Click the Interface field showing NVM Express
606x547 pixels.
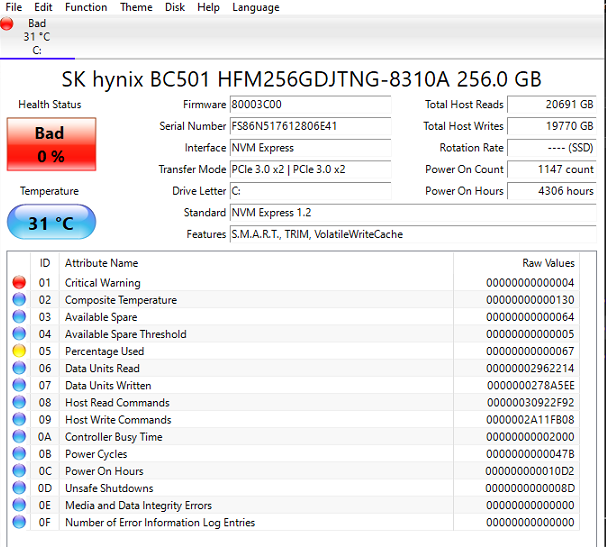(310, 148)
